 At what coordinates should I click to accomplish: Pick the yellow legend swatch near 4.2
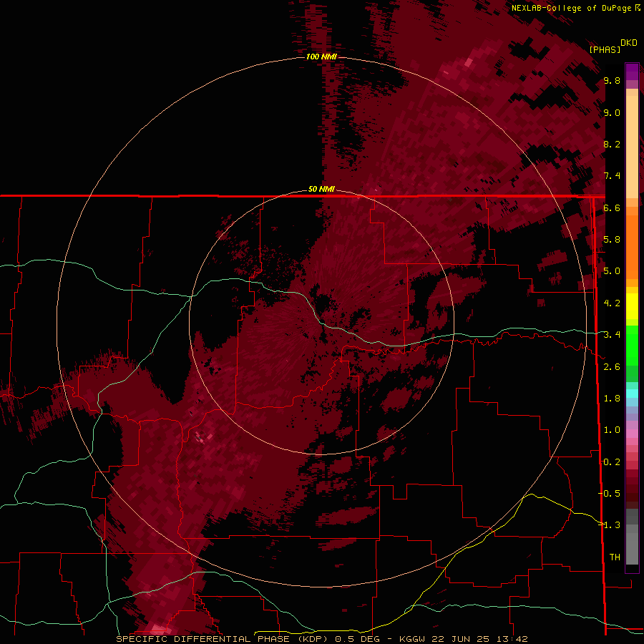coord(632,306)
